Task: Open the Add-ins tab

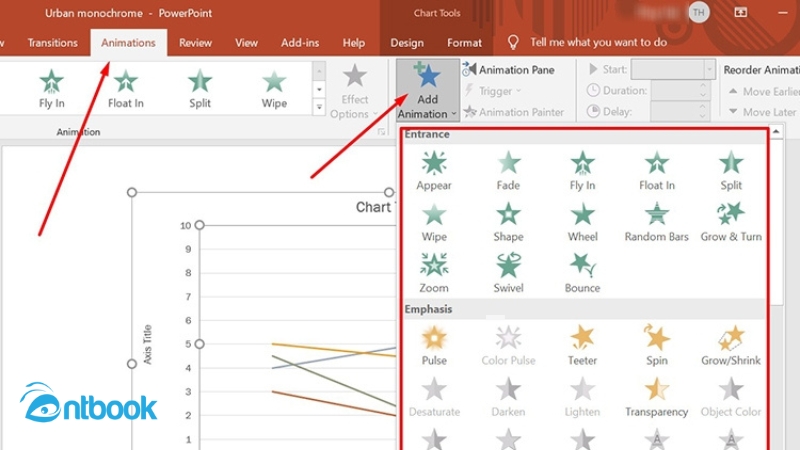Action: click(300, 43)
